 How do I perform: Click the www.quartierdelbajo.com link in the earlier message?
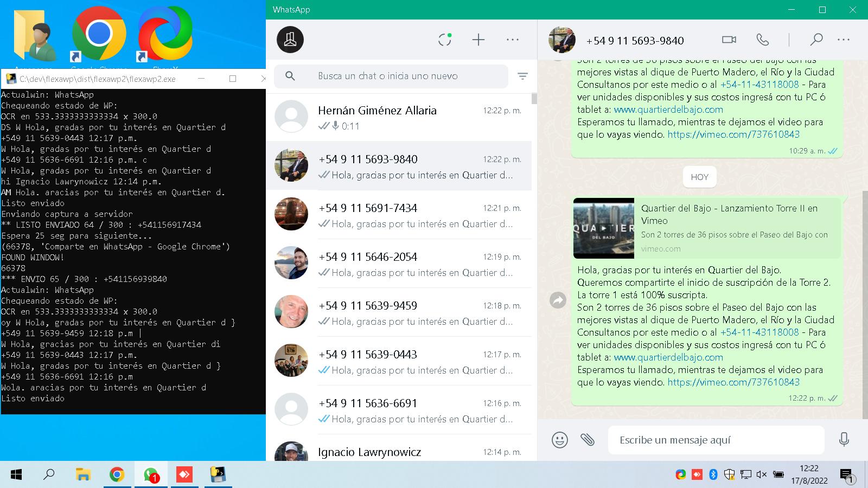[668, 110]
